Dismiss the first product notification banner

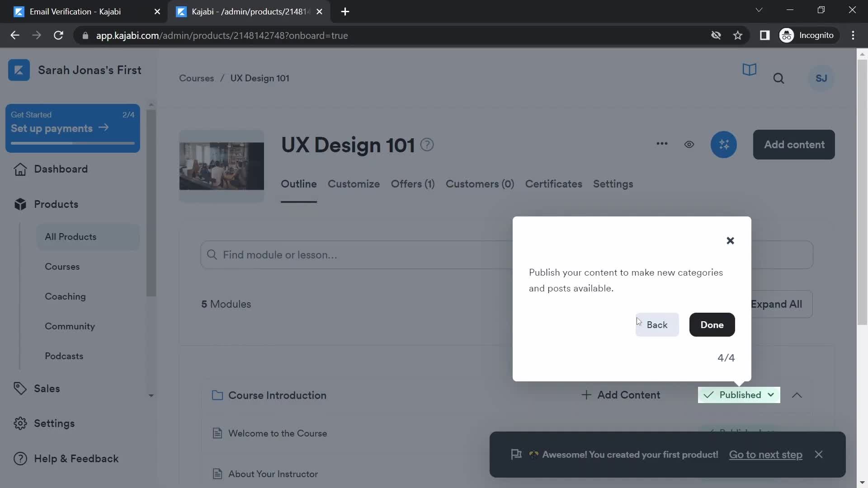point(819,455)
